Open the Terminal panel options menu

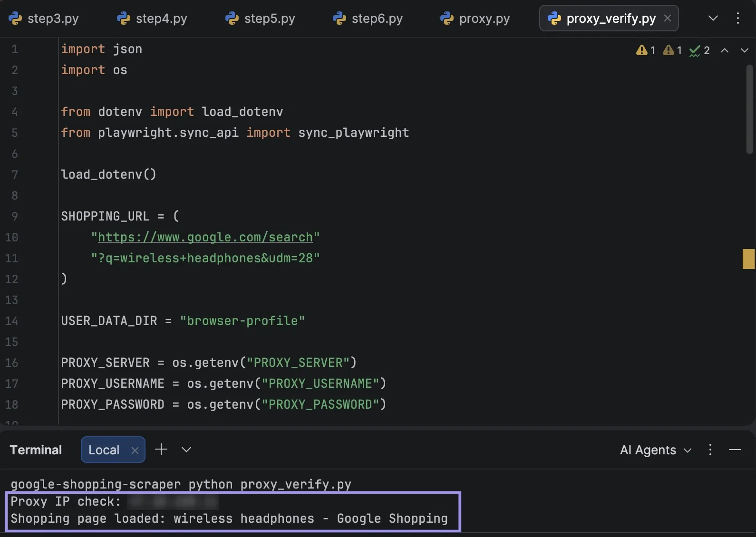710,450
